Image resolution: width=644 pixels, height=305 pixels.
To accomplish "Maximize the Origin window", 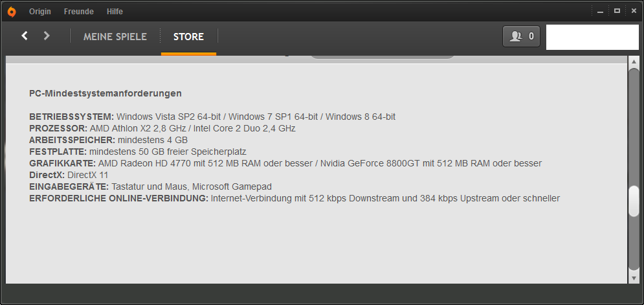I will (x=617, y=11).
